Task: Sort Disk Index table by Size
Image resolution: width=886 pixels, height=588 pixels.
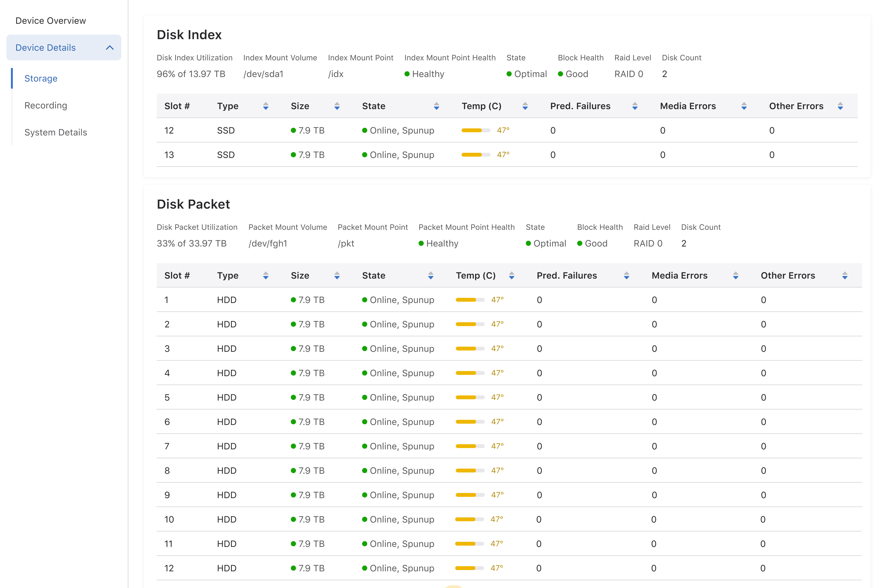Action: [337, 106]
